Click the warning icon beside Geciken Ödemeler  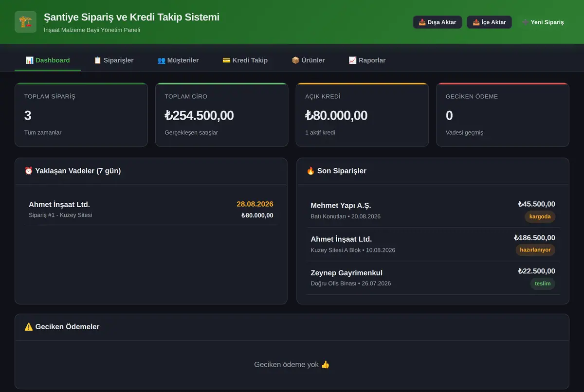[x=29, y=326]
